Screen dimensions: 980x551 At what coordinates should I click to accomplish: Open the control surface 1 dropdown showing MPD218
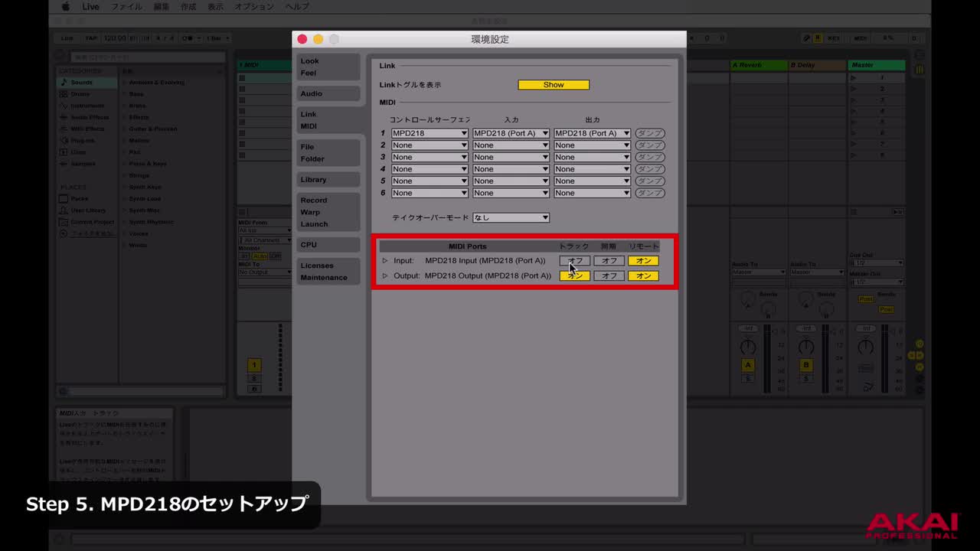click(430, 132)
